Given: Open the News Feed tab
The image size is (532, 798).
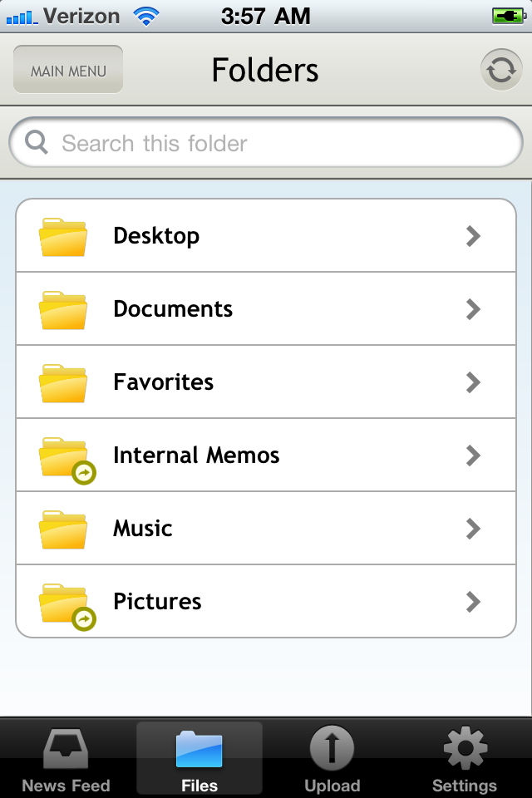Looking at the screenshot, I should coord(66,760).
